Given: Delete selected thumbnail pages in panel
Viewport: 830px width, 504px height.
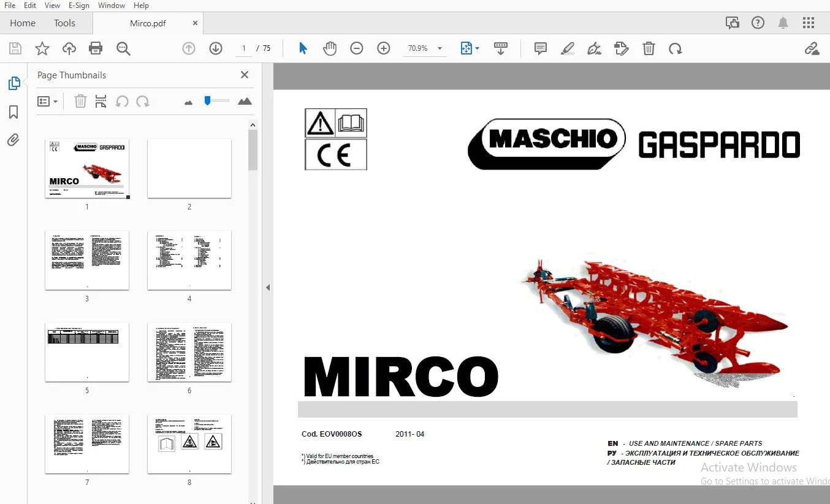Looking at the screenshot, I should (x=80, y=102).
